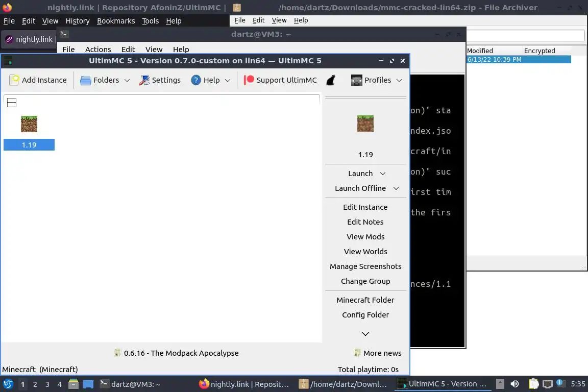Viewport: 588px width, 392px height.
Task: Expand the Folders dropdown arrow
Action: (x=127, y=80)
